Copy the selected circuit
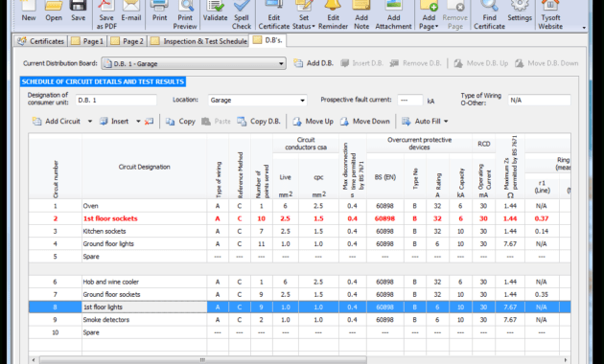The width and height of the screenshot is (604, 364). tap(180, 122)
